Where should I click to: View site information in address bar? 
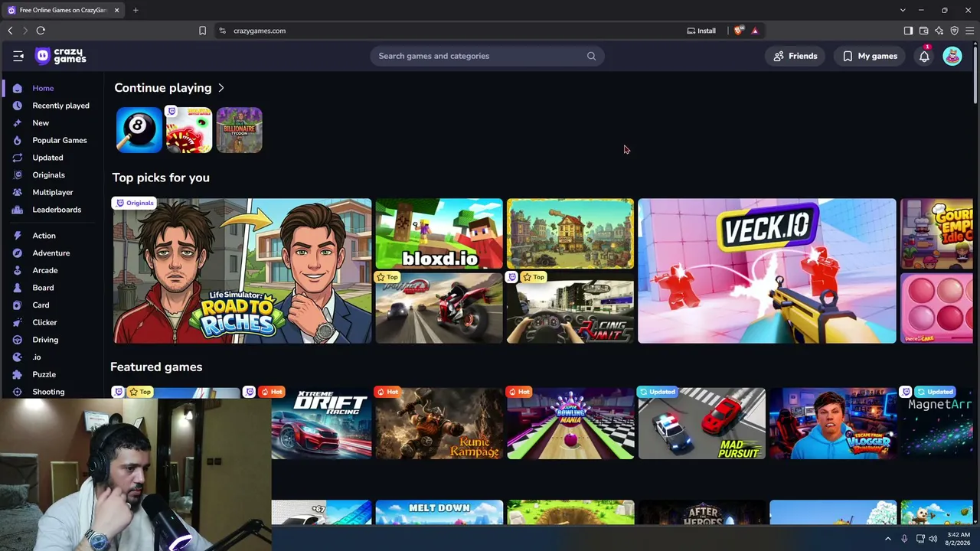pyautogui.click(x=222, y=31)
